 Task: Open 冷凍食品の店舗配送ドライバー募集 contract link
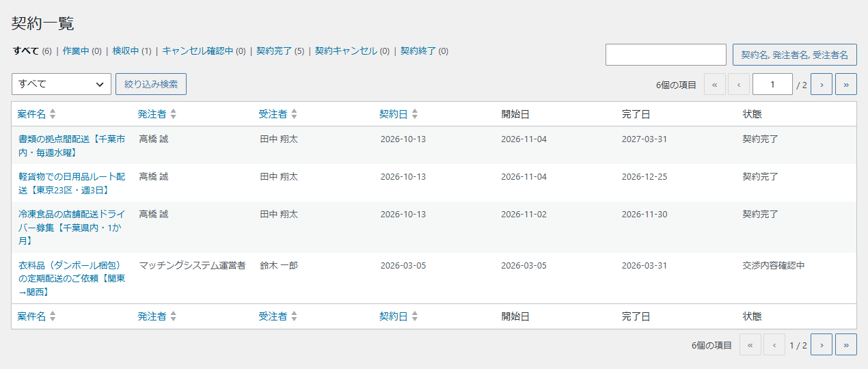click(72, 228)
